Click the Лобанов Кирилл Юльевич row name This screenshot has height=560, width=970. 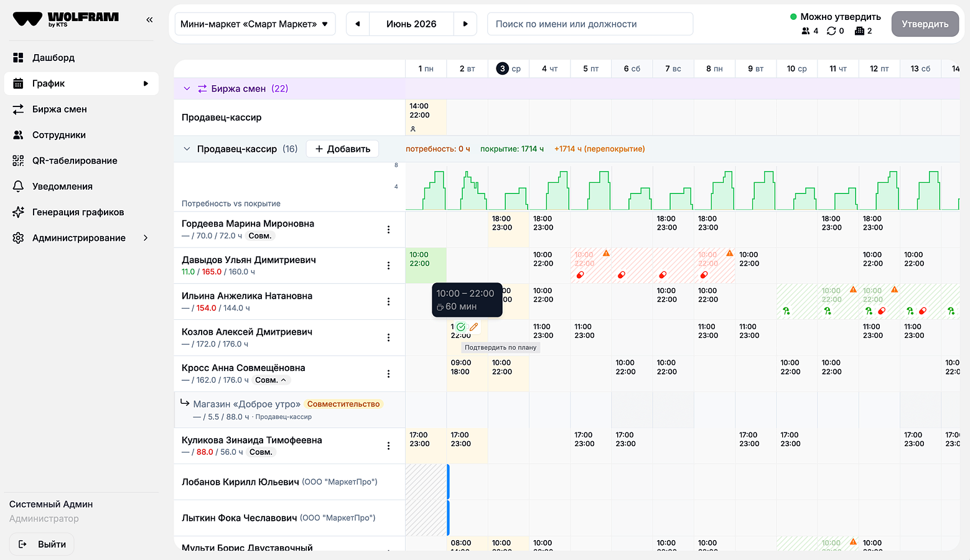click(x=240, y=482)
